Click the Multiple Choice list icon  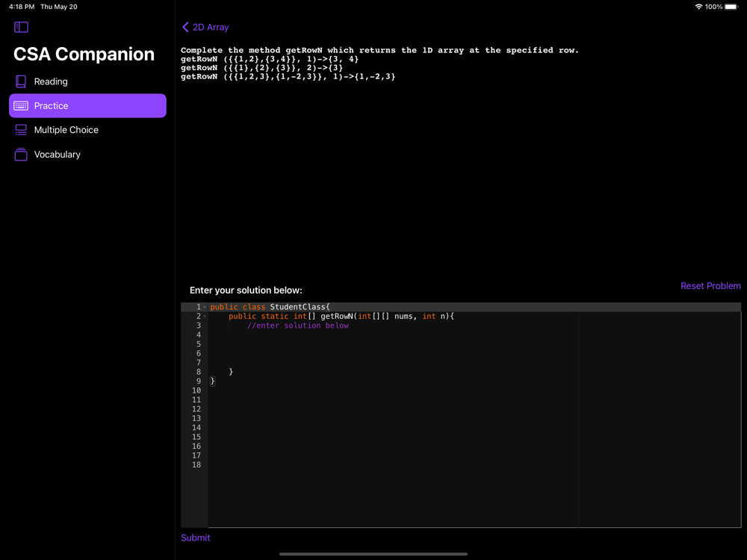(21, 130)
